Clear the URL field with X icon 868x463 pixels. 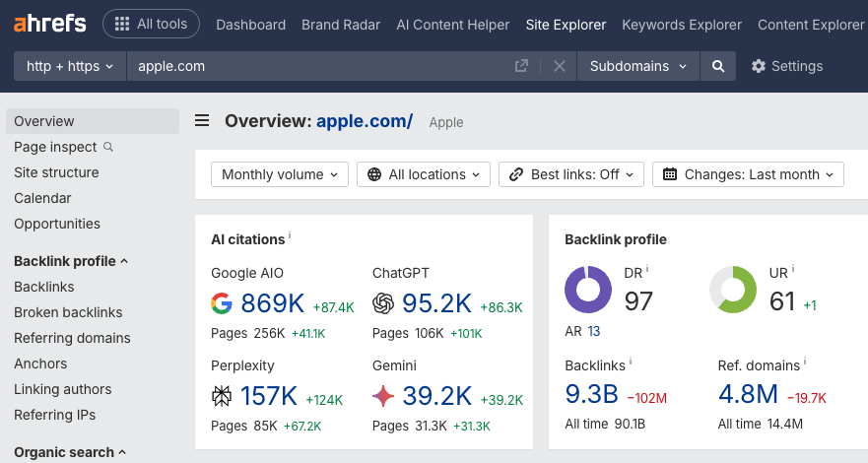point(560,66)
